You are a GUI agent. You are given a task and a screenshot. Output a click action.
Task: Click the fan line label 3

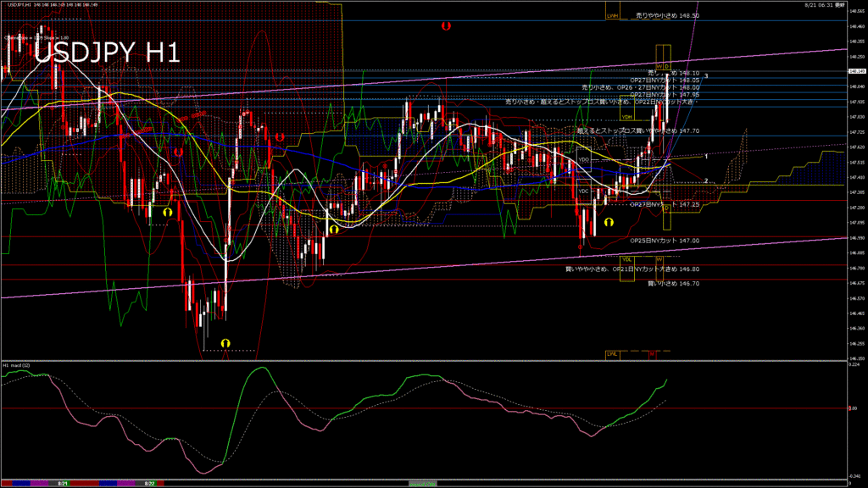pos(706,76)
